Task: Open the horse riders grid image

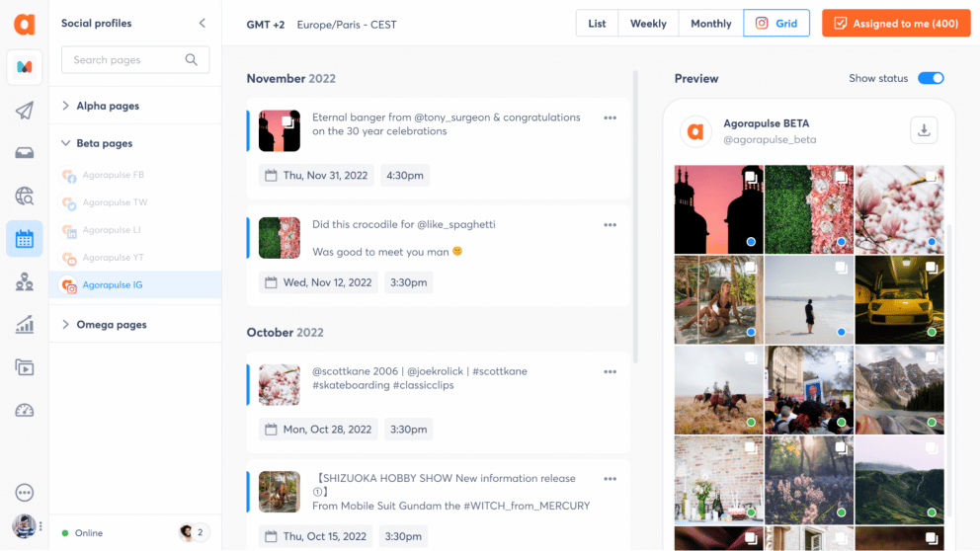Action: (719, 390)
